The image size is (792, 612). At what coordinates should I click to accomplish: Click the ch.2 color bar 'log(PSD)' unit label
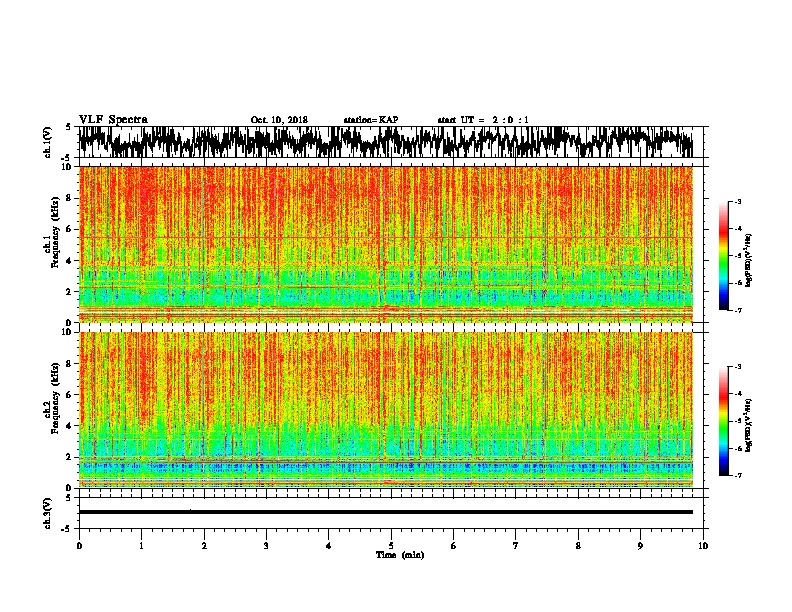pos(749,425)
